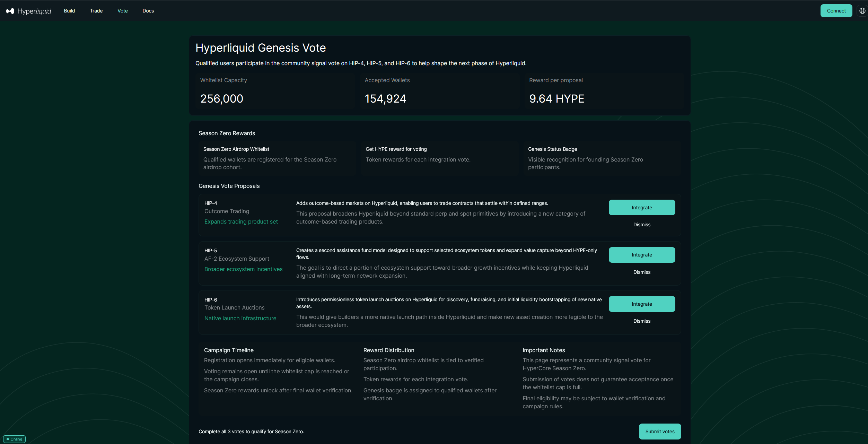
Task: Click 'Season Zero rewards unlock after final wallet verification.'
Action: (x=278, y=391)
